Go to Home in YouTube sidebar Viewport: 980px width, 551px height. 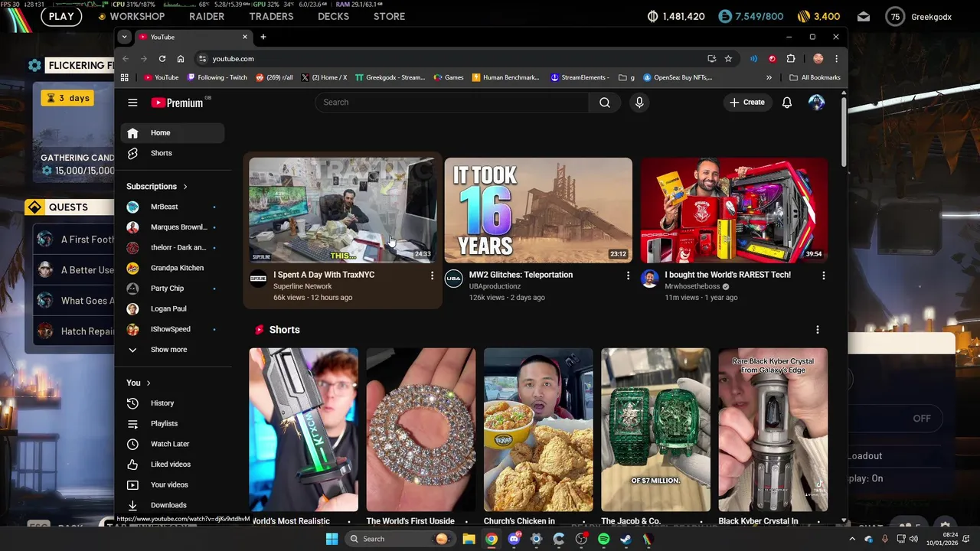click(x=172, y=133)
